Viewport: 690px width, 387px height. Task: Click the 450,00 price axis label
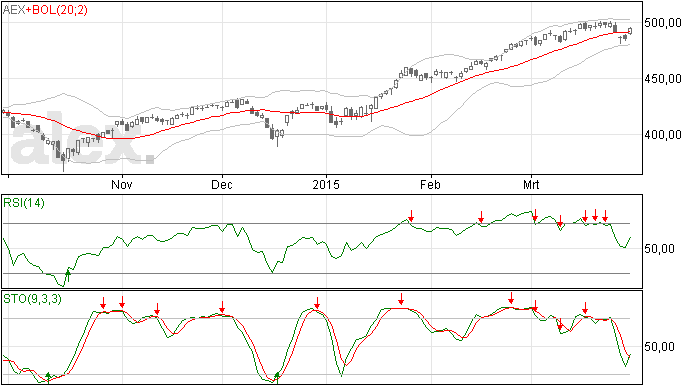[x=663, y=79]
